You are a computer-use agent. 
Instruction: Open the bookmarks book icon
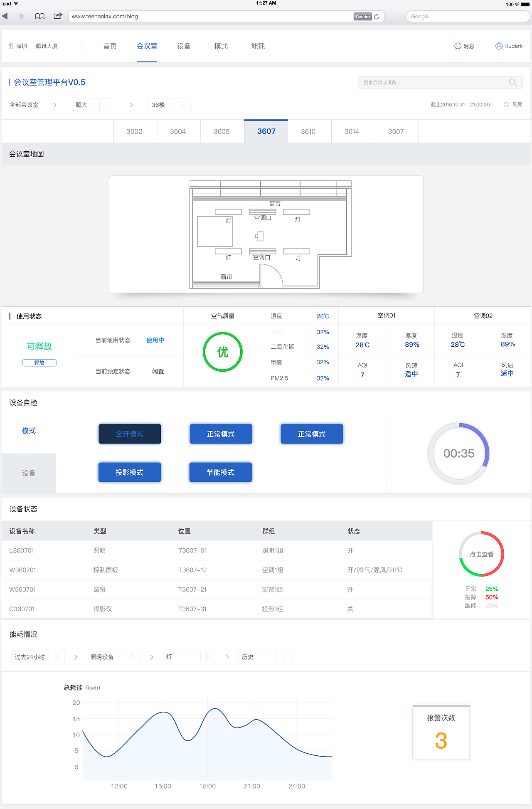(39, 16)
